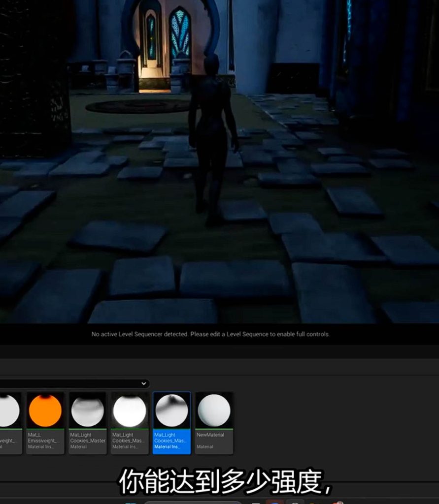439x504 pixels.
Task: Click the partially visible leftmost material asset
Action: 9,411
